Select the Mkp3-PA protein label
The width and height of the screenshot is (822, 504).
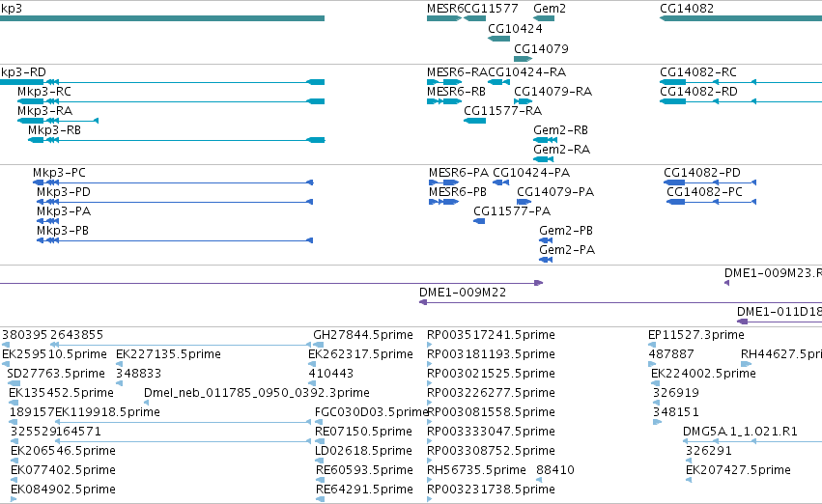(64, 211)
